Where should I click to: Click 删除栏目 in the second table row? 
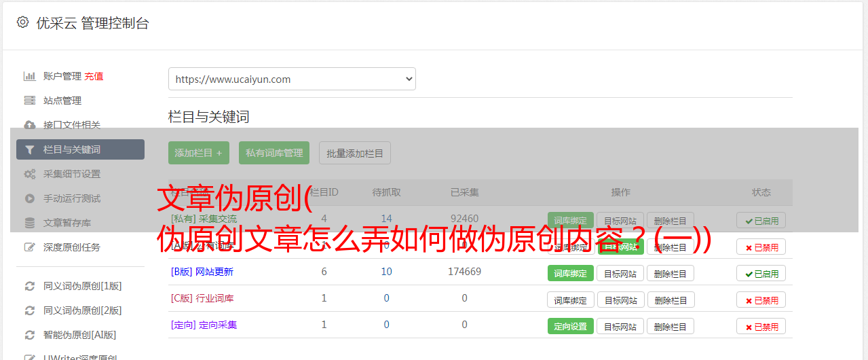click(671, 247)
